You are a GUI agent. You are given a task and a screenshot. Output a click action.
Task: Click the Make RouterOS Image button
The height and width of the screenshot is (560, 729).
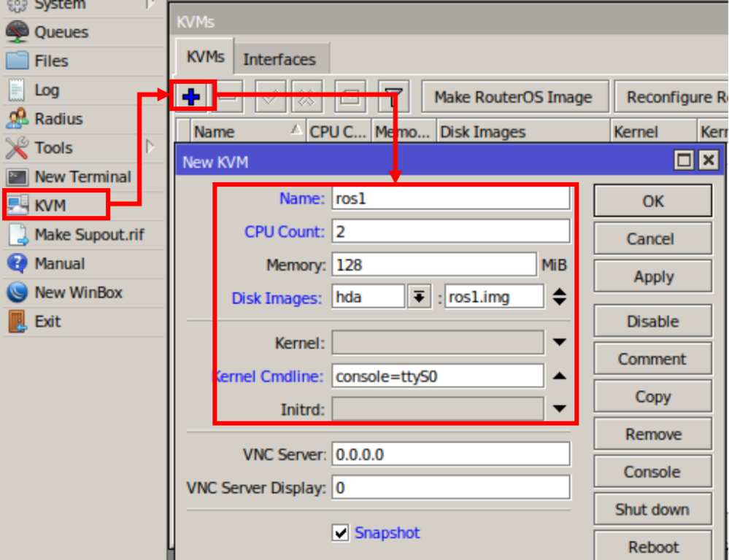click(513, 97)
